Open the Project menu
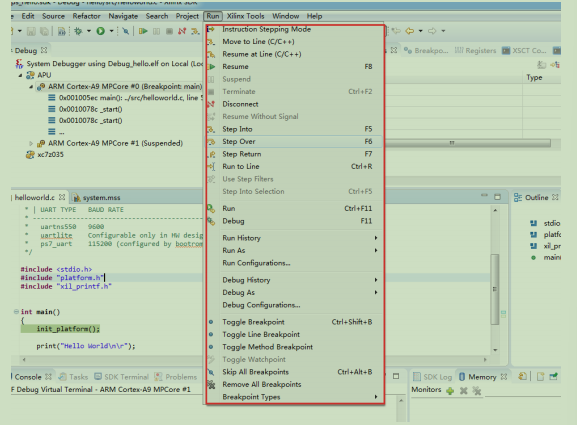This screenshot has height=425, width=577. point(187,16)
